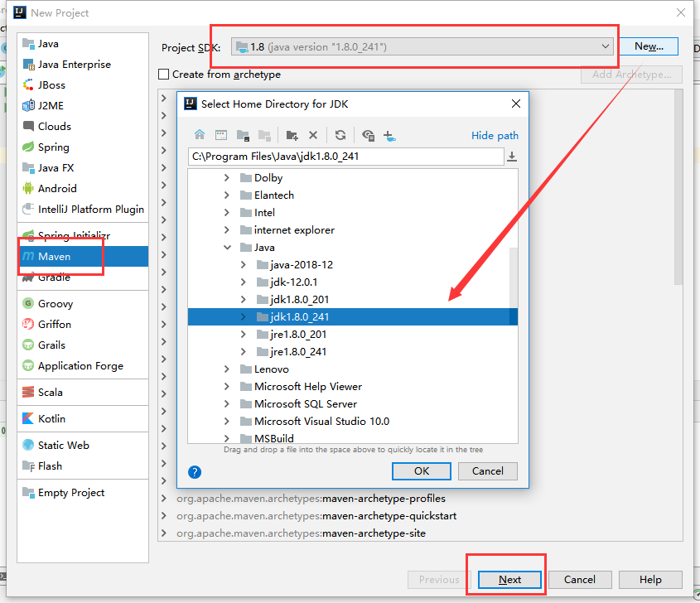Open recent path history arrow beside path field
The image size is (700, 603).
click(512, 157)
